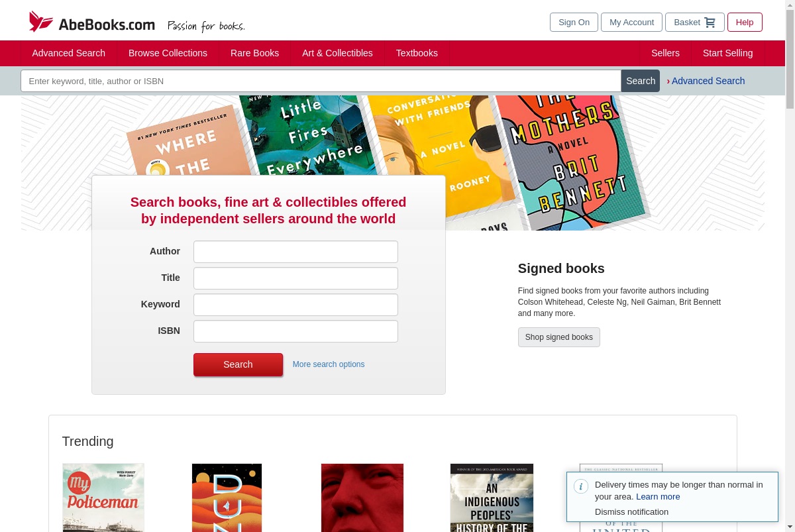The width and height of the screenshot is (795, 532).
Task: Click the red Search button in form
Action: tap(238, 364)
